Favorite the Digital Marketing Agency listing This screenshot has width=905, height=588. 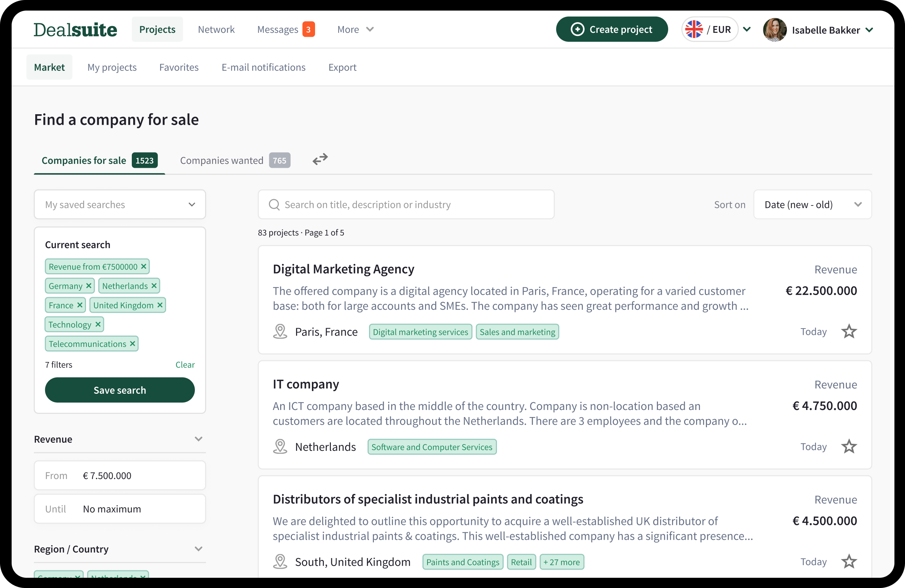click(849, 331)
